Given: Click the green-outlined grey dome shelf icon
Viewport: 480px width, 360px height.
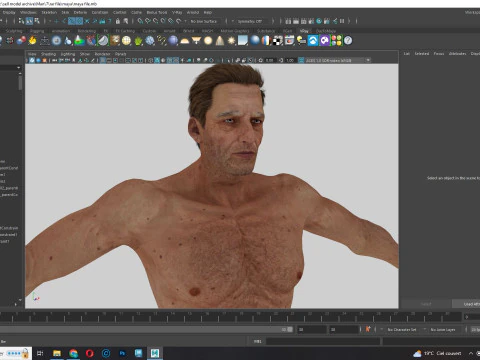Looking at the screenshot, I should pos(103,41).
